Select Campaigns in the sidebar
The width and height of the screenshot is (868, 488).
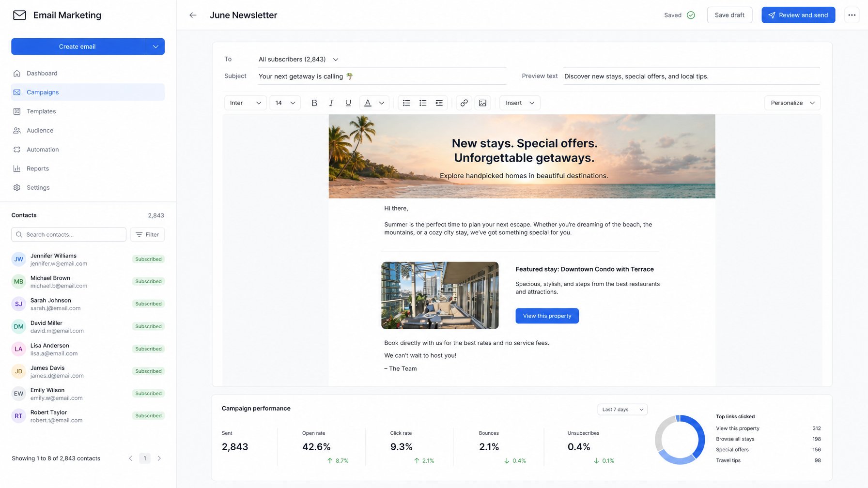tap(88, 92)
